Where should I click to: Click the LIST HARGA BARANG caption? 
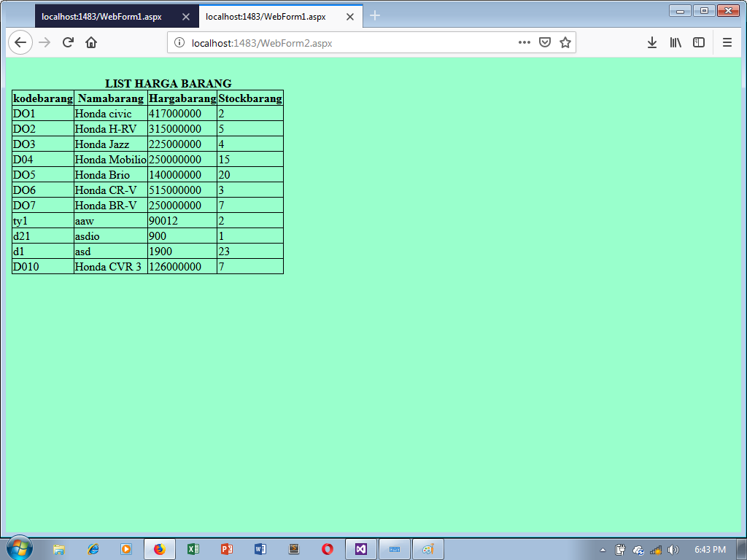pos(169,83)
